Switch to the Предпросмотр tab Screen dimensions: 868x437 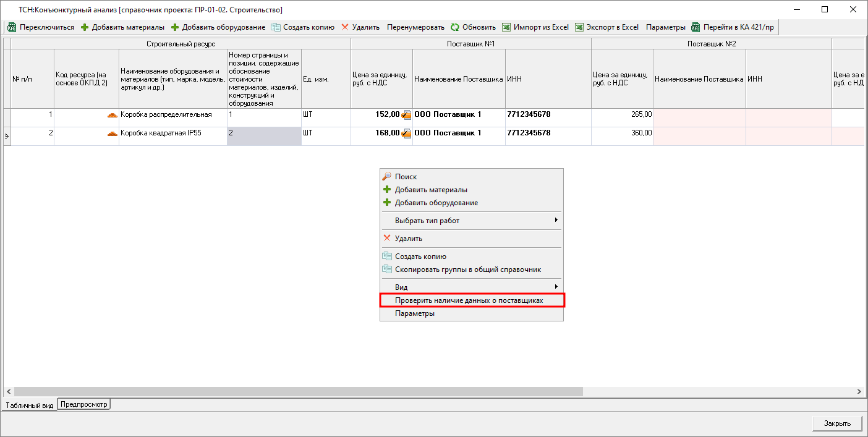[84, 404]
